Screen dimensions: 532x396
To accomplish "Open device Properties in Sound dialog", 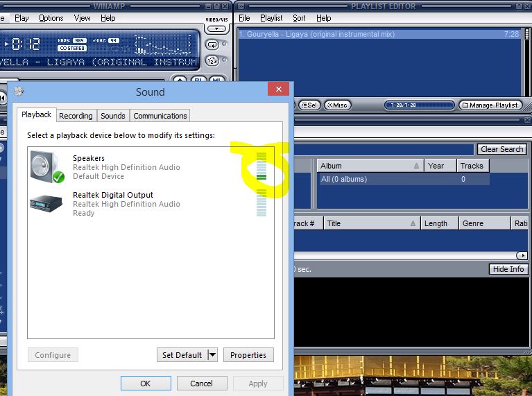I will 248,355.
